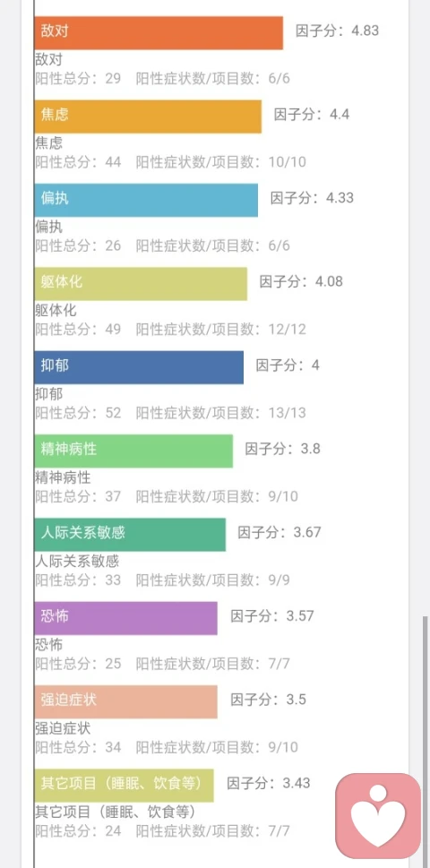Click the dark blue 抑郁 bar

[x=139, y=367]
